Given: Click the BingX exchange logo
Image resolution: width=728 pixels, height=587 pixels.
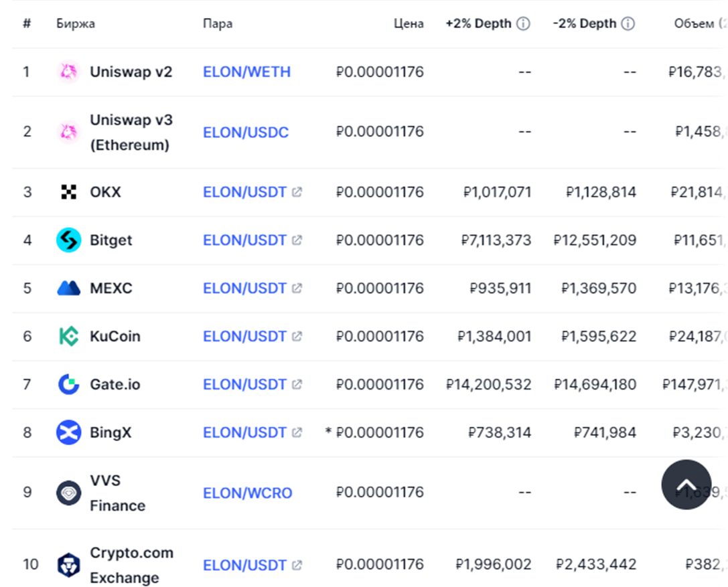Looking at the screenshot, I should 68,432.
